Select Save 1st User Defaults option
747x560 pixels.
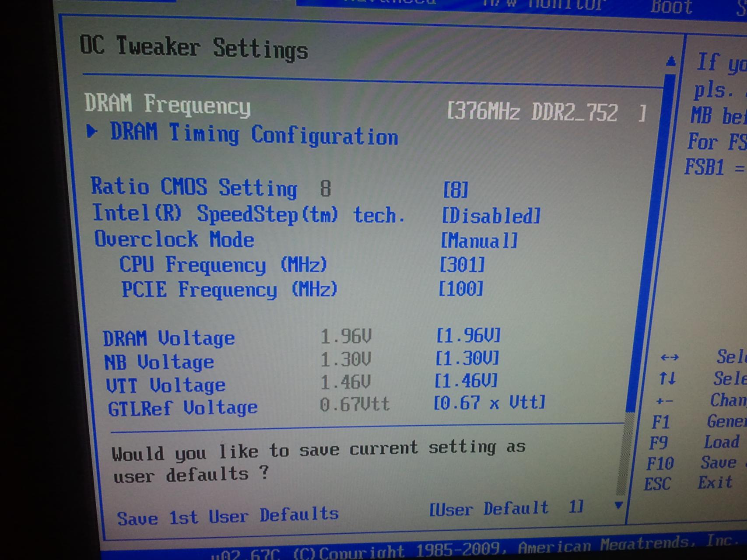point(228,517)
